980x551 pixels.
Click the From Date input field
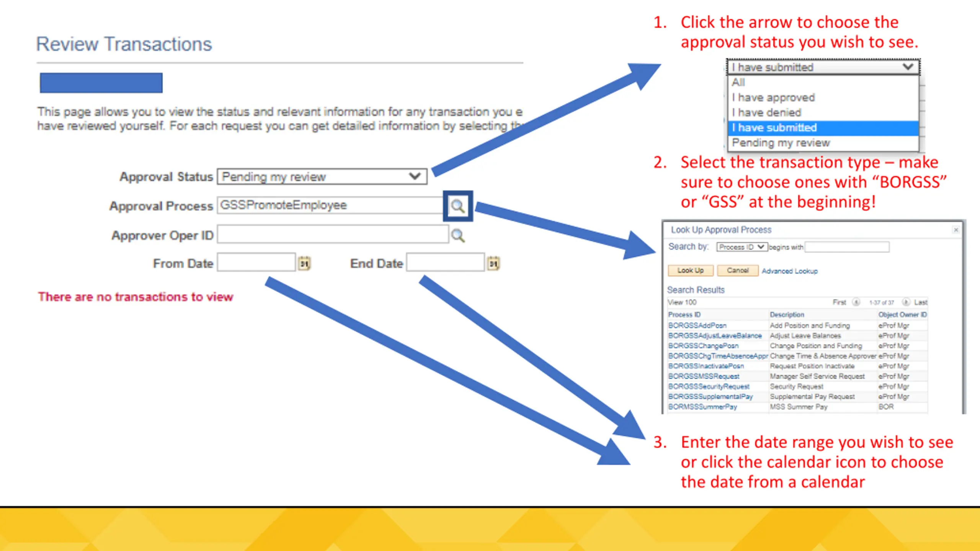click(x=256, y=262)
